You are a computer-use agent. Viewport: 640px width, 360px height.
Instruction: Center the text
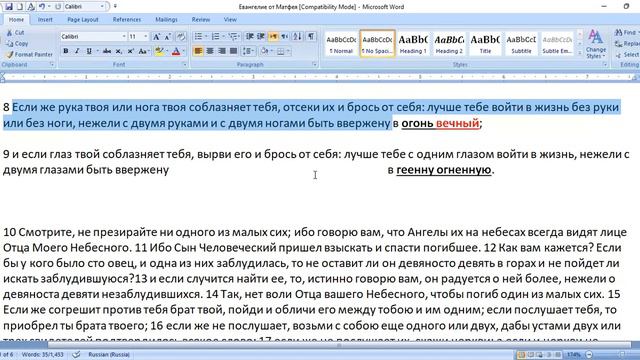click(x=210, y=51)
